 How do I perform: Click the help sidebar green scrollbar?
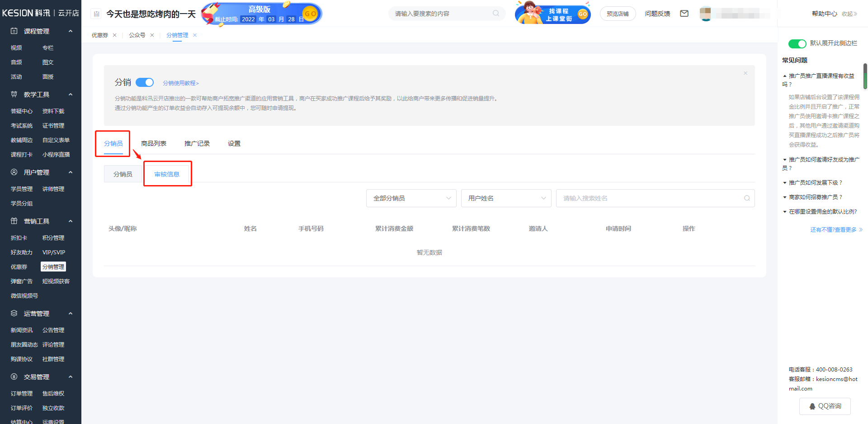point(865,76)
